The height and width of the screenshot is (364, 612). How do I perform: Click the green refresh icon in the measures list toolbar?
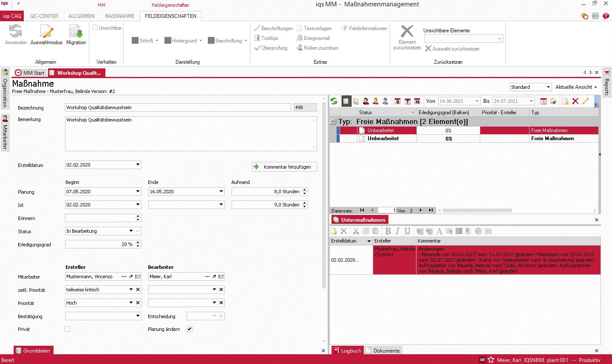(x=334, y=101)
